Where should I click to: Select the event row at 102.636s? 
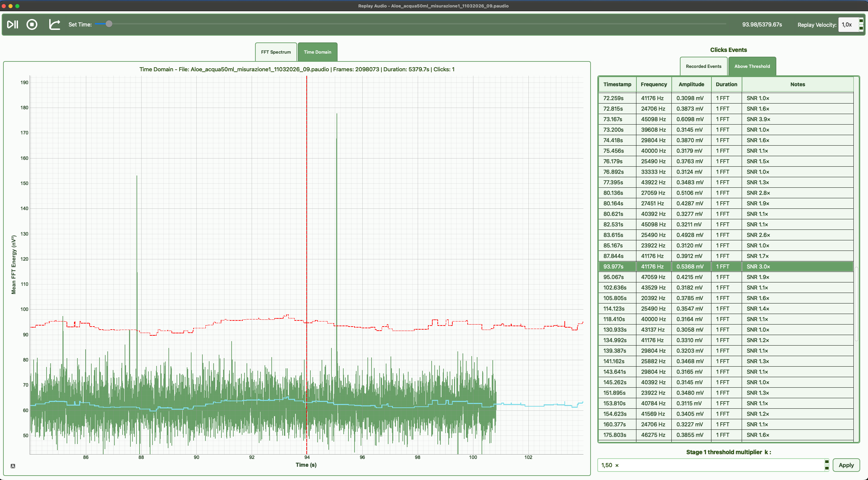pos(726,288)
